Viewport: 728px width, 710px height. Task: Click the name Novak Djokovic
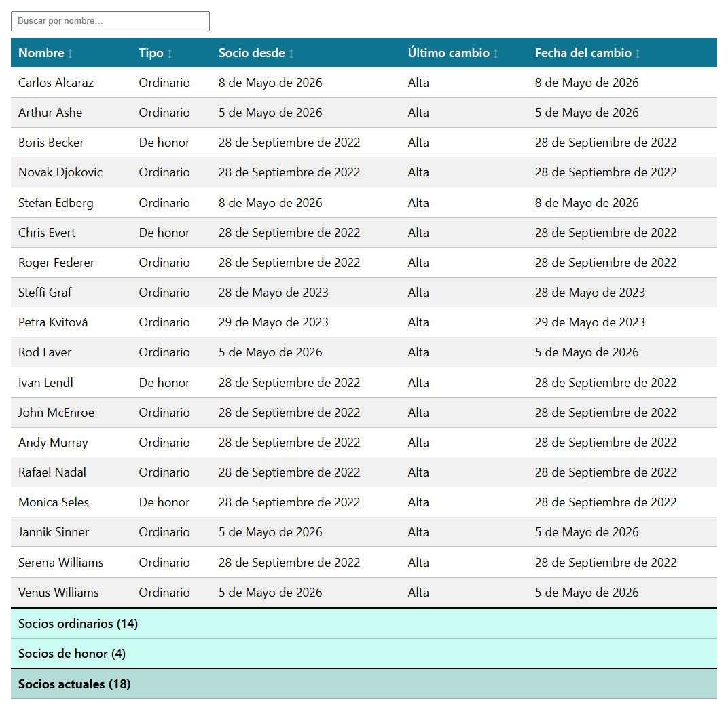(x=60, y=172)
